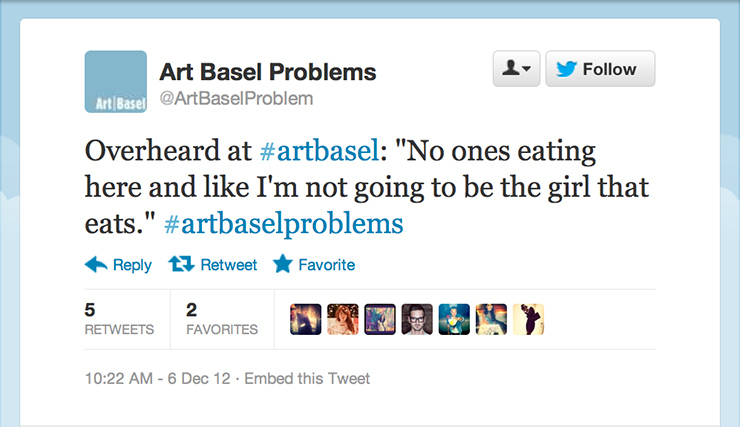The image size is (740, 427).
Task: Open the user actions dropdown menu
Action: click(516, 69)
